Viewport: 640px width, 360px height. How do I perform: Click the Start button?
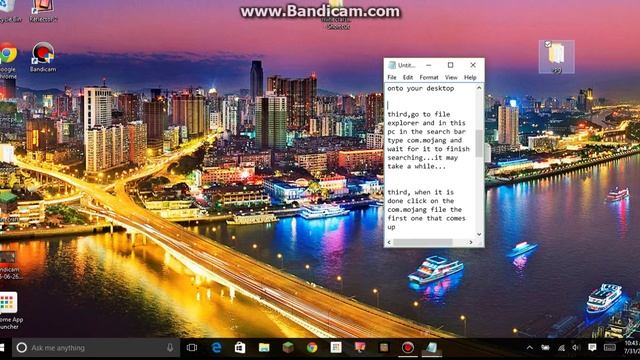[x=2, y=348]
